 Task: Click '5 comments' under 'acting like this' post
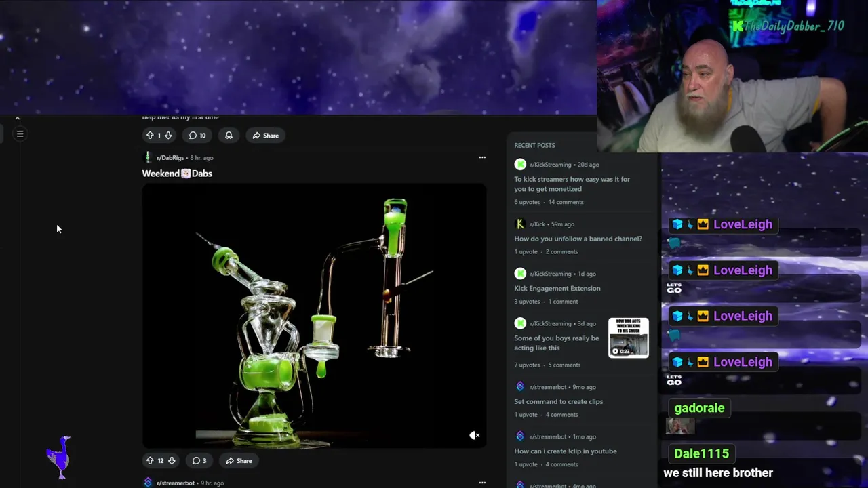coord(564,365)
